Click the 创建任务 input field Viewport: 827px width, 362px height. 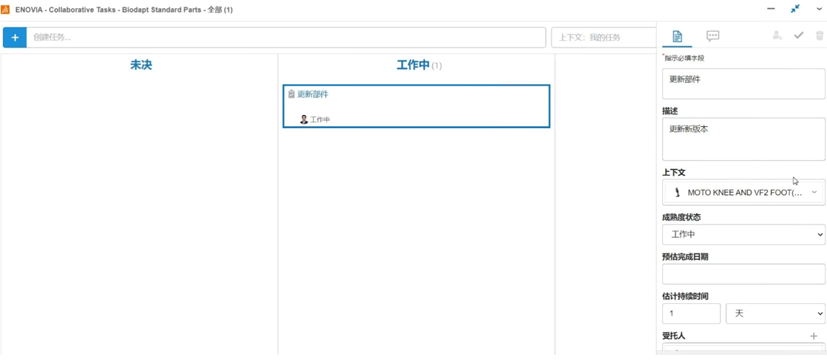click(x=286, y=37)
